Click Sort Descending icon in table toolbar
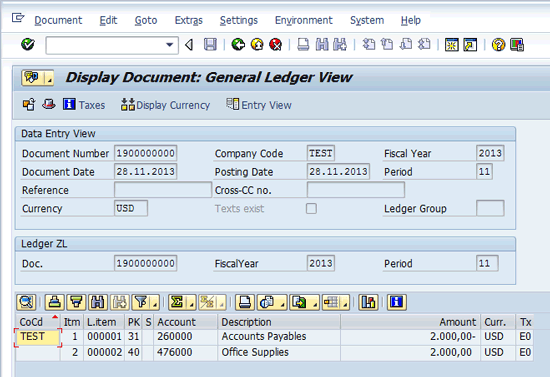Screen dimensions: 550x377 point(76,302)
